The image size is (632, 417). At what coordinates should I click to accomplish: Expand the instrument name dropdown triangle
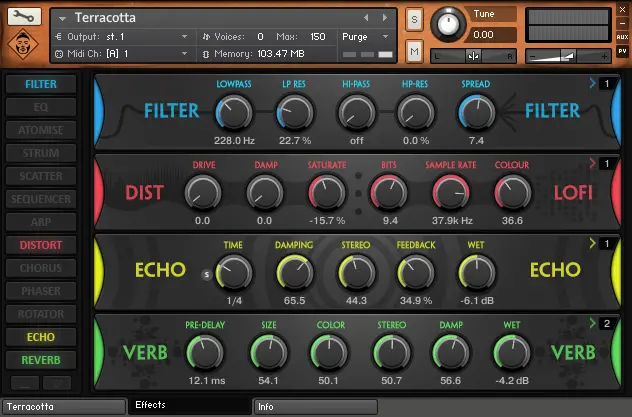62,19
